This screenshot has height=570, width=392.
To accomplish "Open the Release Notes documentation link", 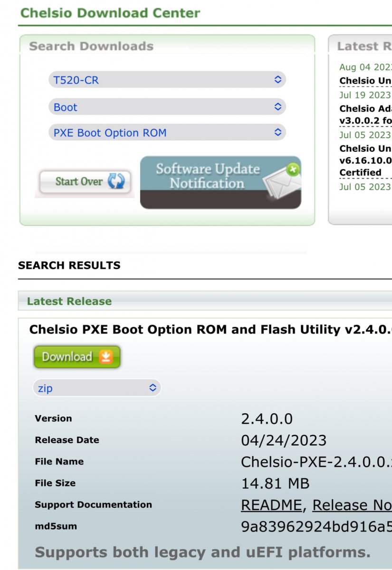I will (352, 505).
